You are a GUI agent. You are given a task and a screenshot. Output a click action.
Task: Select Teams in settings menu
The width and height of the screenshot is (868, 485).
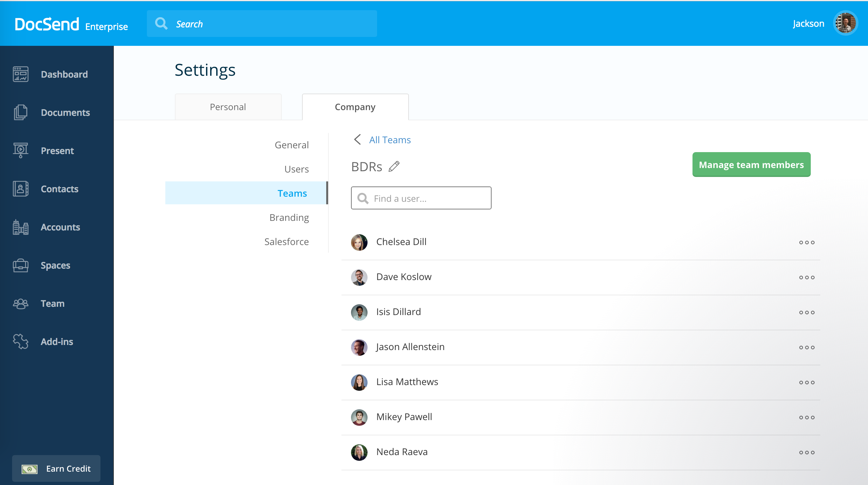(x=246, y=193)
